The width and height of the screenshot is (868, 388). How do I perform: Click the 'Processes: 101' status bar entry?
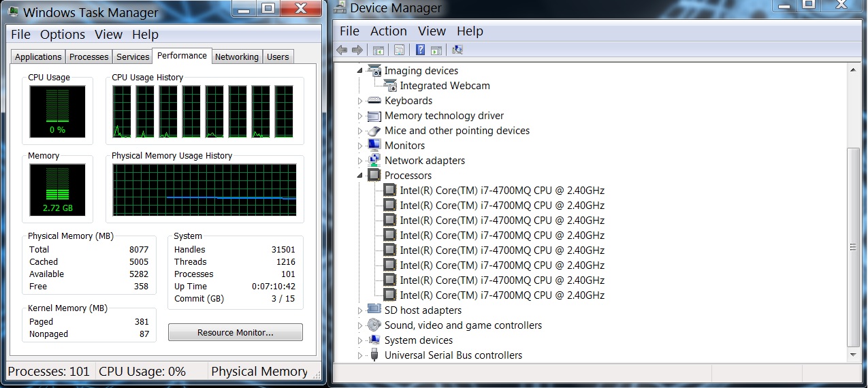[x=48, y=372]
